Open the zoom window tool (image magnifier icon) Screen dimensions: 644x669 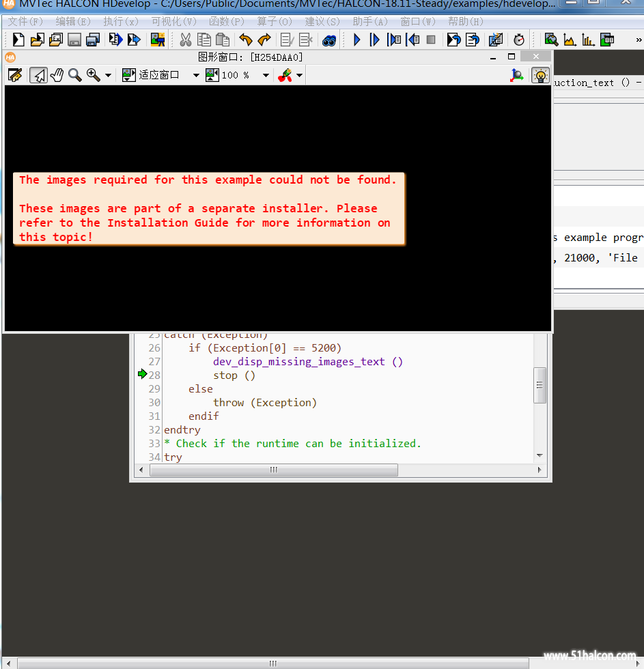(551, 40)
